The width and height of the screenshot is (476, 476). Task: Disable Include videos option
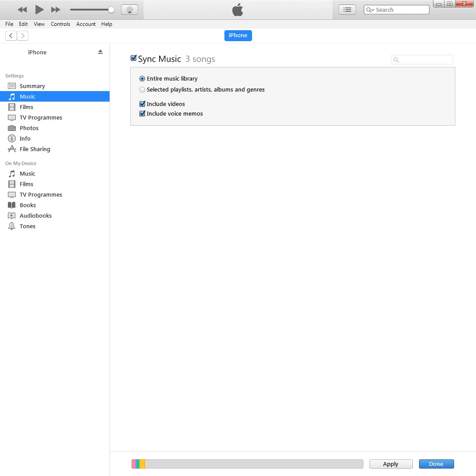[x=142, y=104]
